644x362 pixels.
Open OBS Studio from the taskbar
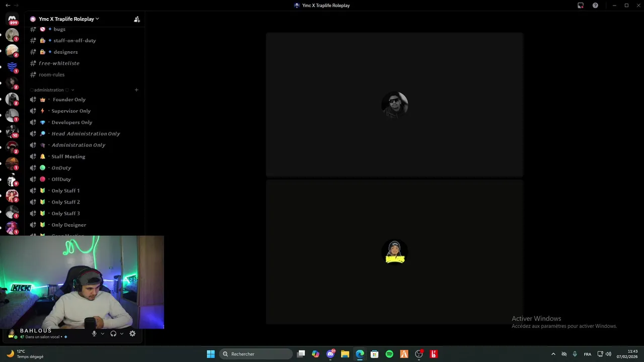tap(419, 354)
